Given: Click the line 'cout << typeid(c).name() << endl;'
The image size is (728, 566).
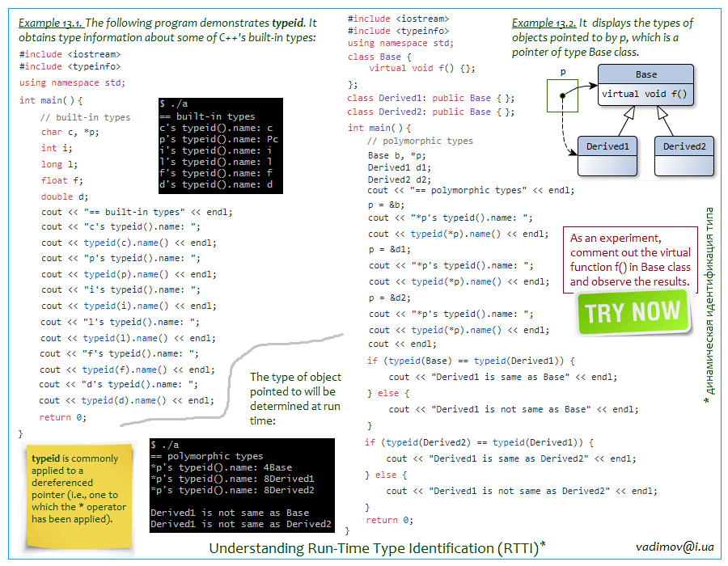Looking at the screenshot, I should [x=129, y=243].
